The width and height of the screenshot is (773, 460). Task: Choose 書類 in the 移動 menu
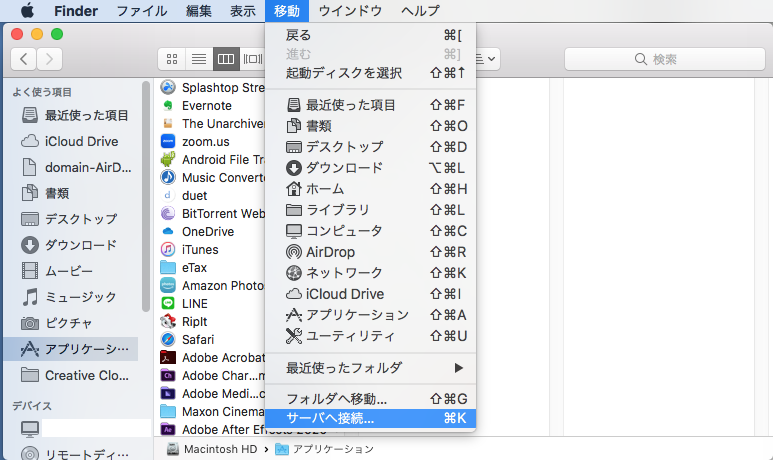[370, 126]
